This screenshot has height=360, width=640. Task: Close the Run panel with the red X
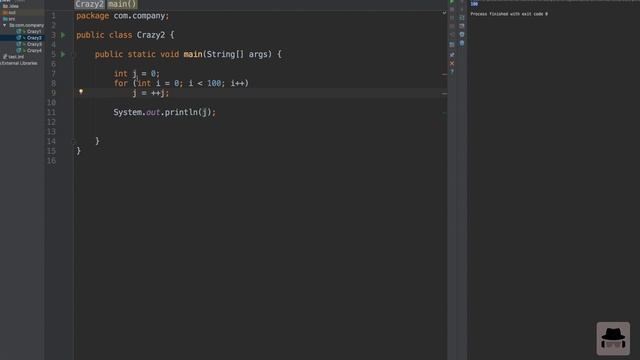coord(452,63)
